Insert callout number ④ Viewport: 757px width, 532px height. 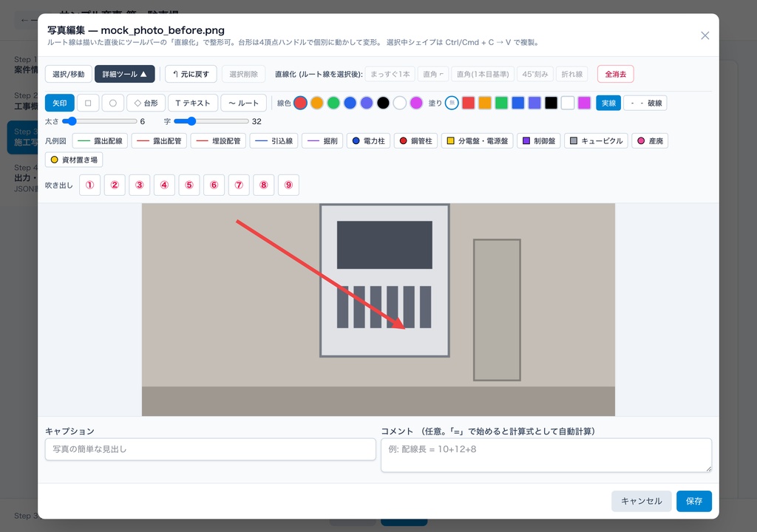164,185
